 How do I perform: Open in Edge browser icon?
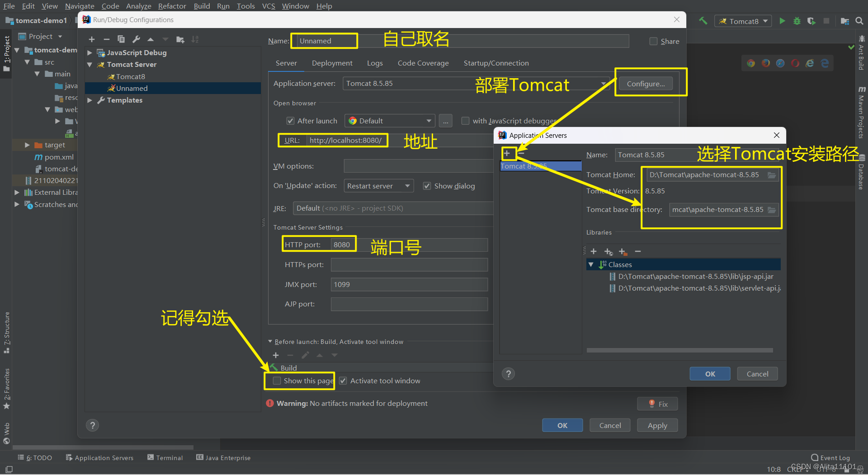[x=825, y=63]
